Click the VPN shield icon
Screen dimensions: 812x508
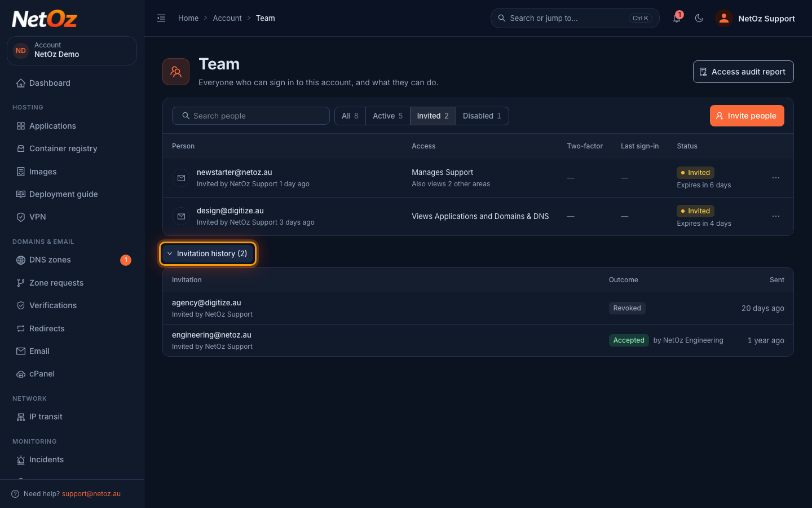point(21,217)
